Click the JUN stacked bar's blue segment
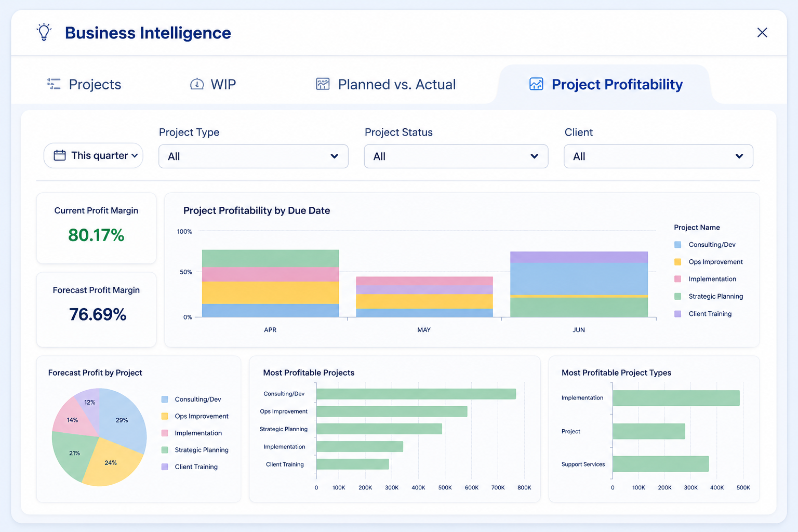This screenshot has width=798, height=532. 579,279
